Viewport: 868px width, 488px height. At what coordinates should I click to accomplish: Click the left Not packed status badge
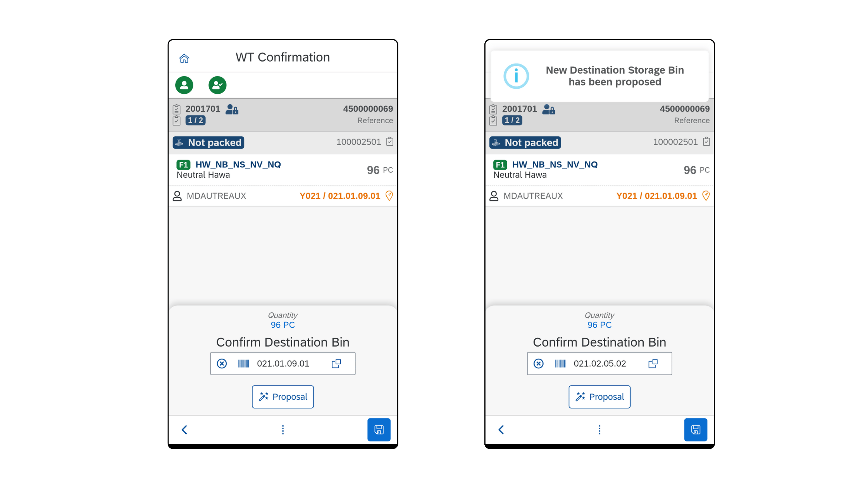pyautogui.click(x=208, y=143)
